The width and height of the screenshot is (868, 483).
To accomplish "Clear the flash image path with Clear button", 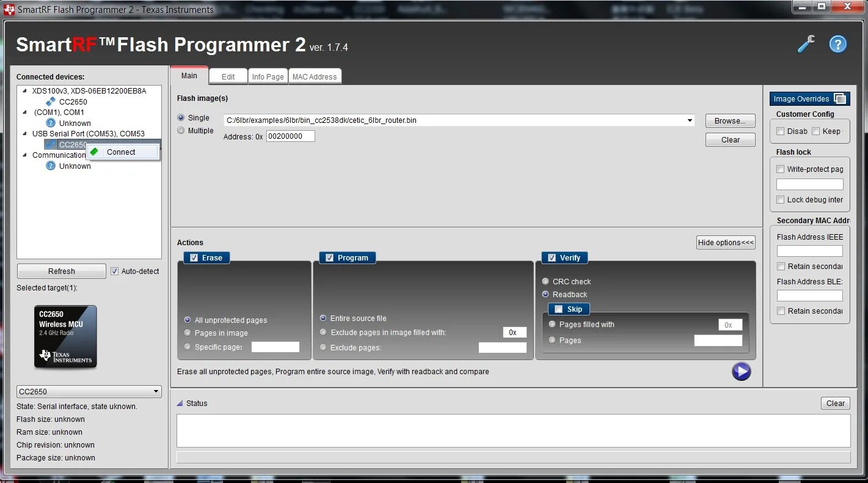I will (730, 139).
